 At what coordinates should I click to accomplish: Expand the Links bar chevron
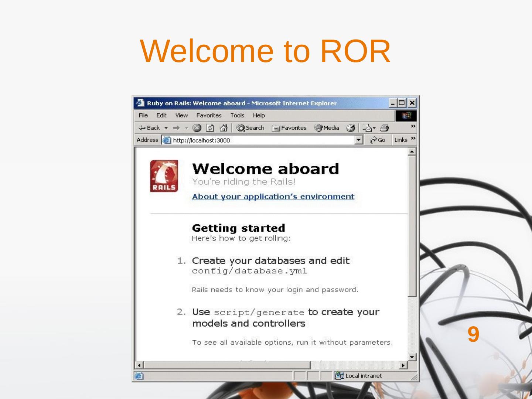click(x=413, y=138)
